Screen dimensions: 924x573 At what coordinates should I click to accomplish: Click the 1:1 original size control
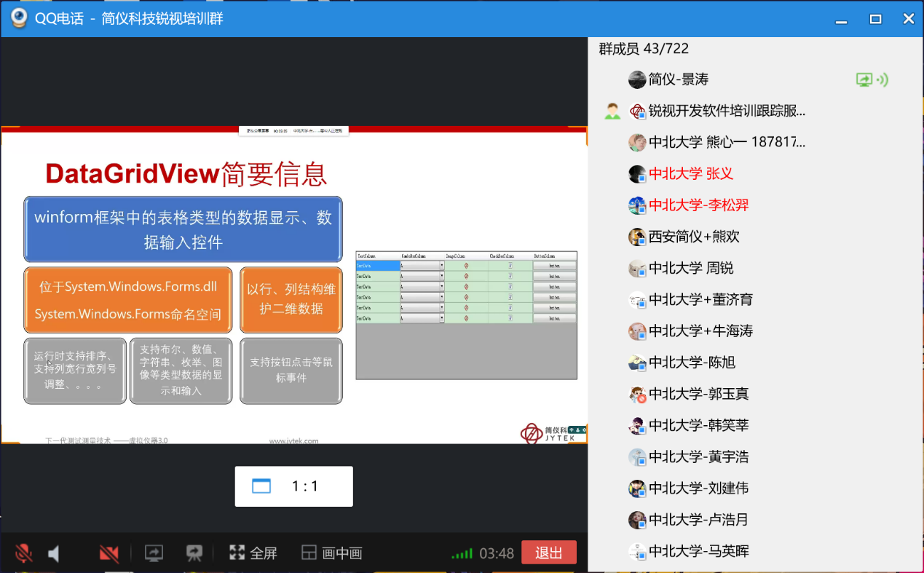[x=293, y=486]
